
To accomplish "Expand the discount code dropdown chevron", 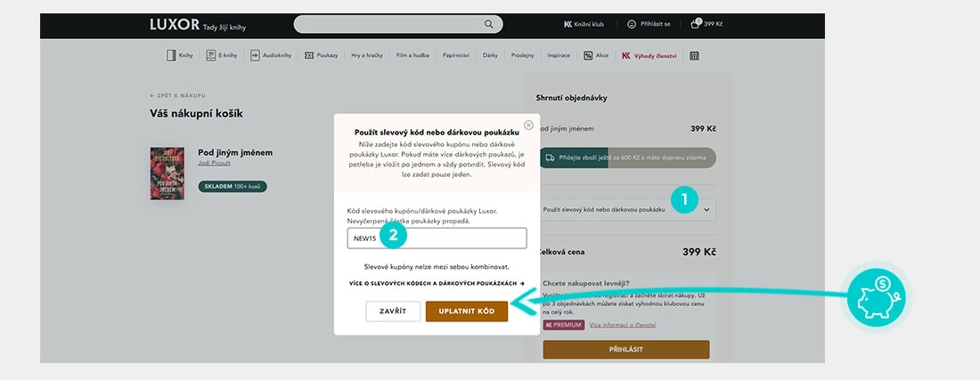I will point(706,210).
